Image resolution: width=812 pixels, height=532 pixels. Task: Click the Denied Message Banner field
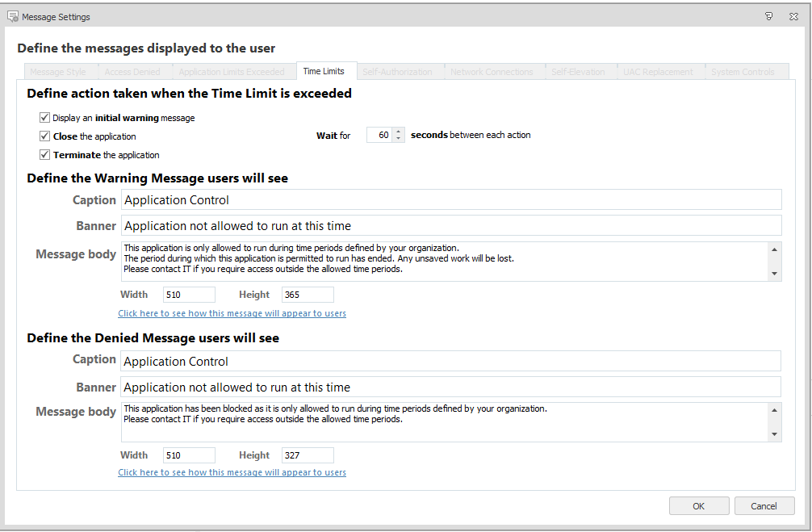click(450, 387)
